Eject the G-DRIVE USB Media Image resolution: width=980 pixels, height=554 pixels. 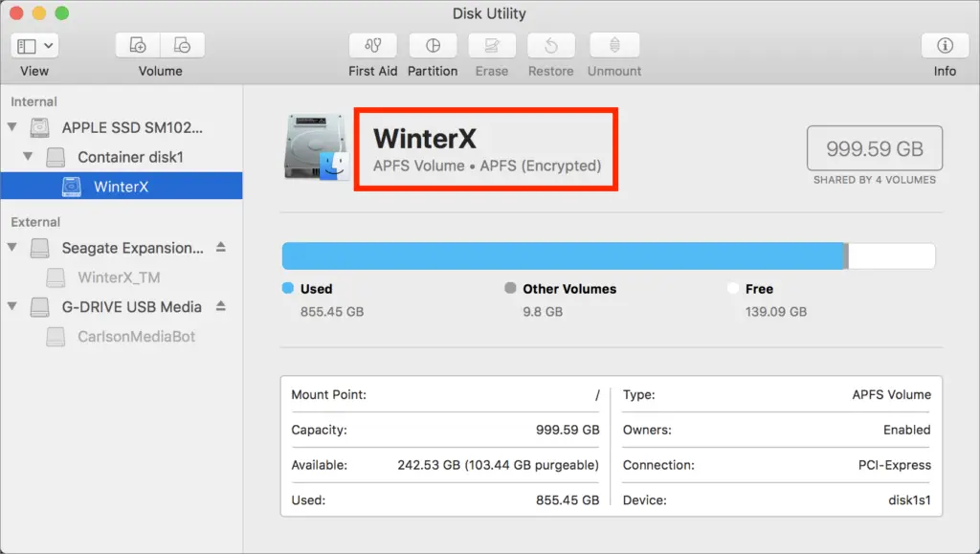pyautogui.click(x=218, y=306)
